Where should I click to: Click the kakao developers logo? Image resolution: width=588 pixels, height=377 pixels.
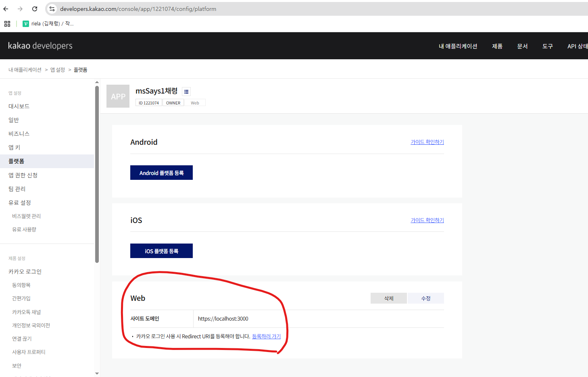[x=40, y=46]
